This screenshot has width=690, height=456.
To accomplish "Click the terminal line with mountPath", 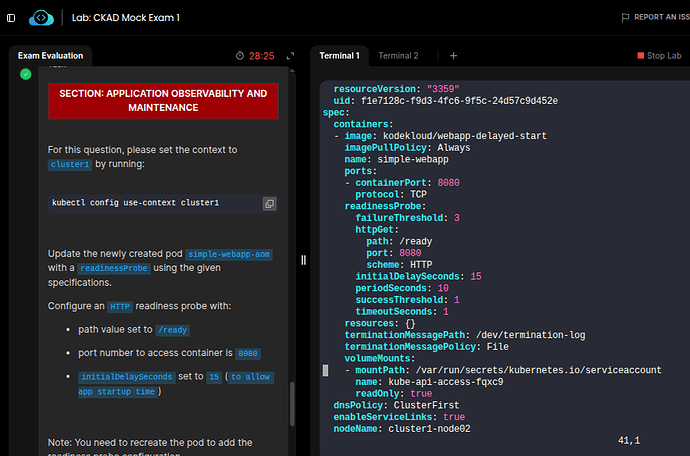I will [500, 369].
